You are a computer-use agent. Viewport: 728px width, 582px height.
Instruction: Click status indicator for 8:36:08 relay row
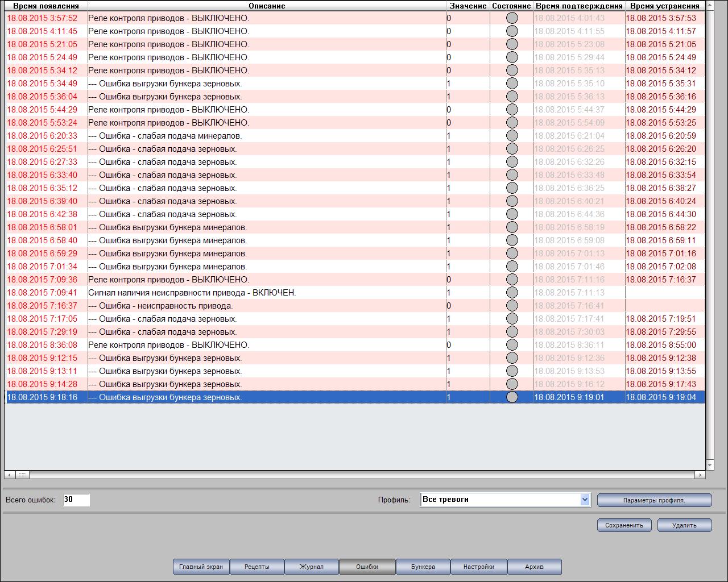pyautogui.click(x=512, y=345)
